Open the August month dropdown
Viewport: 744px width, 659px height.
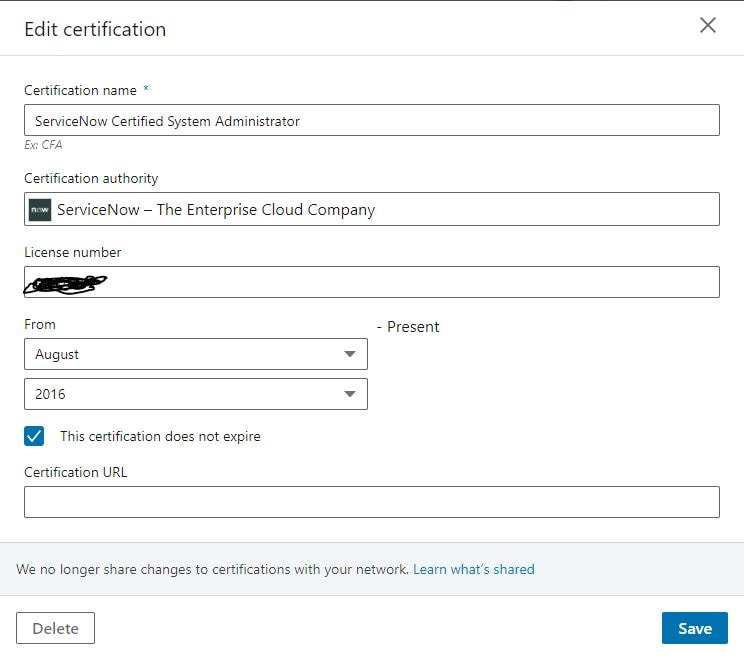click(195, 354)
